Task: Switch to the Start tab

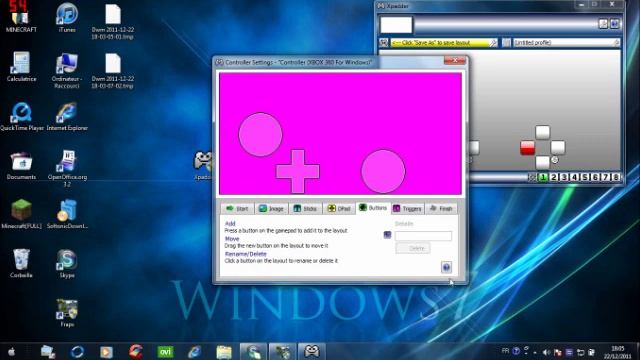Action: pyautogui.click(x=238, y=209)
